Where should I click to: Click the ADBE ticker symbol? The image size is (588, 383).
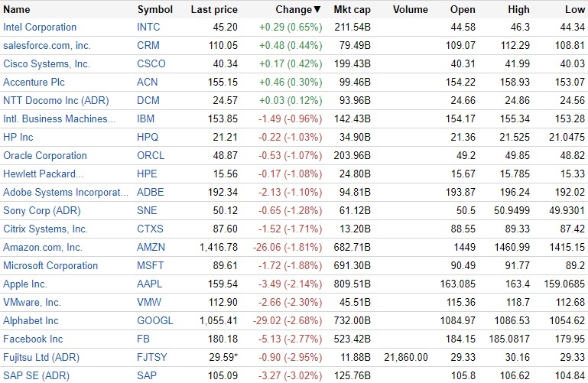coord(151,193)
